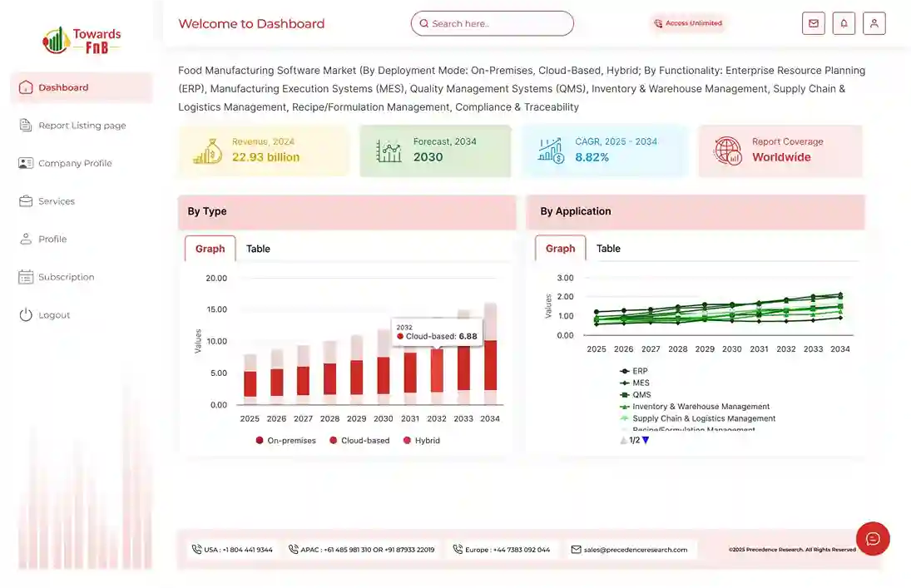Go to previous legend page with grey arrow
The height and width of the screenshot is (588, 911).
(x=623, y=440)
